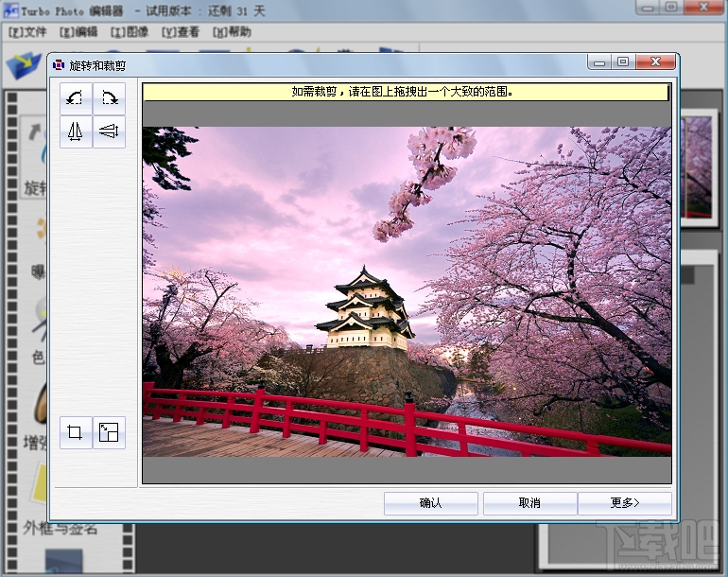Close the 旋转和裁剪 dialog
Screen dimensions: 728x577
(x=655, y=62)
